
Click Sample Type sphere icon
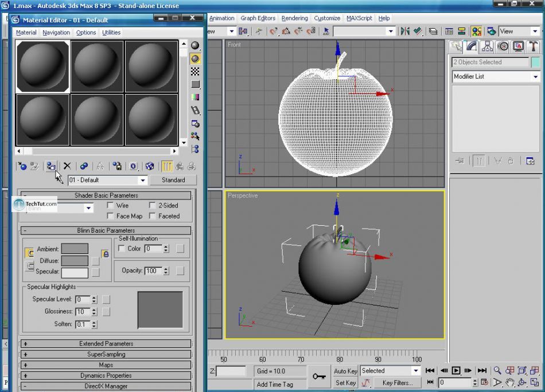[195, 45]
